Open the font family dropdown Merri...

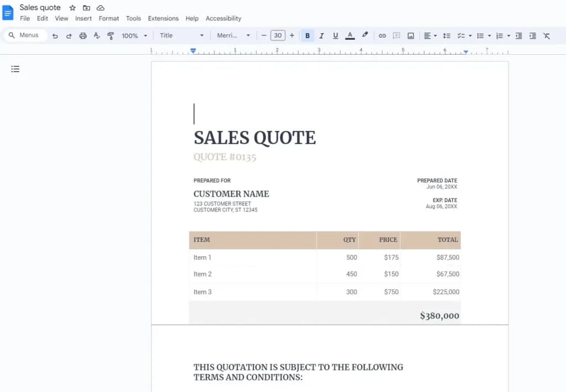pos(233,35)
